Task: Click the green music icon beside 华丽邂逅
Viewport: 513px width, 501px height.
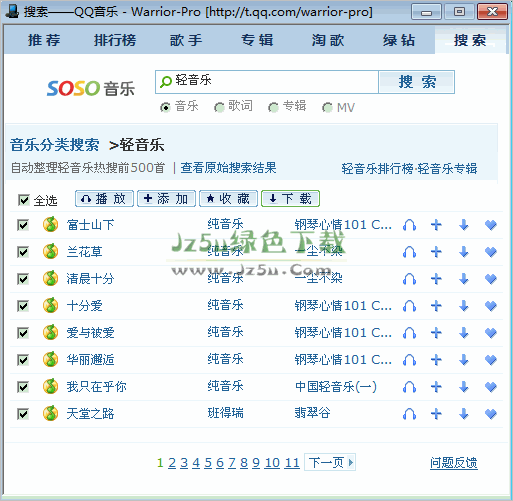Action: tap(50, 359)
